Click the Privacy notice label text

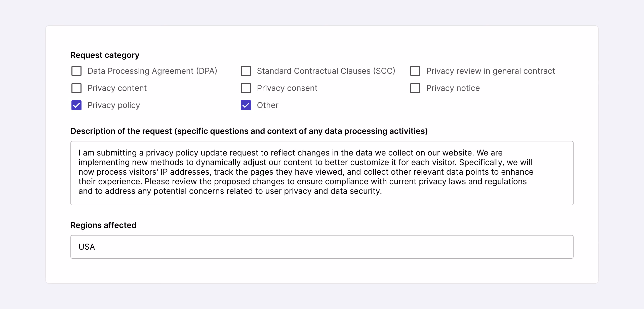(x=453, y=88)
